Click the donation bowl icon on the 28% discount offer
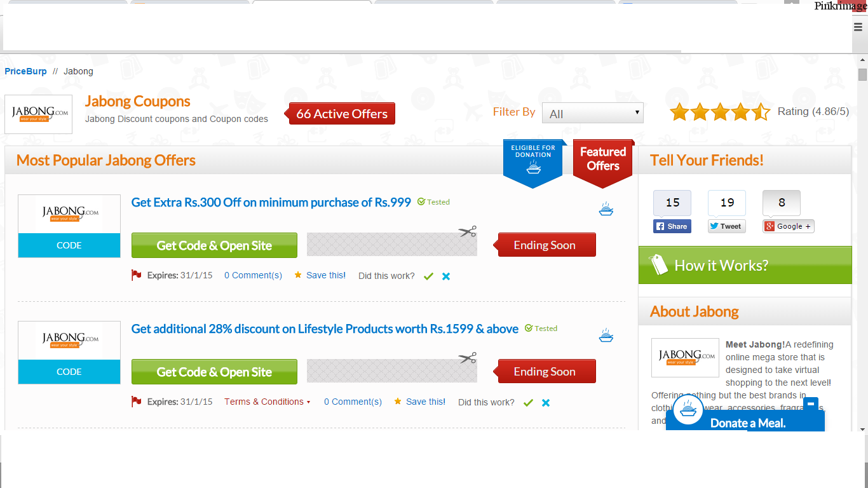This screenshot has height=488, width=868. tap(606, 335)
